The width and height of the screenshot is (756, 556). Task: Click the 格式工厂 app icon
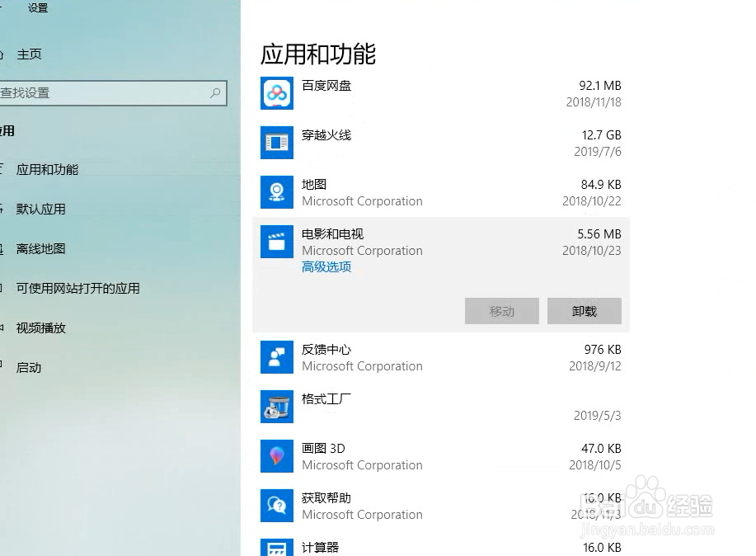[277, 407]
